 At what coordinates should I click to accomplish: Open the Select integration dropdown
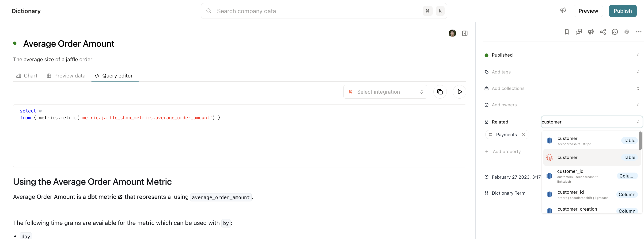pos(385,92)
